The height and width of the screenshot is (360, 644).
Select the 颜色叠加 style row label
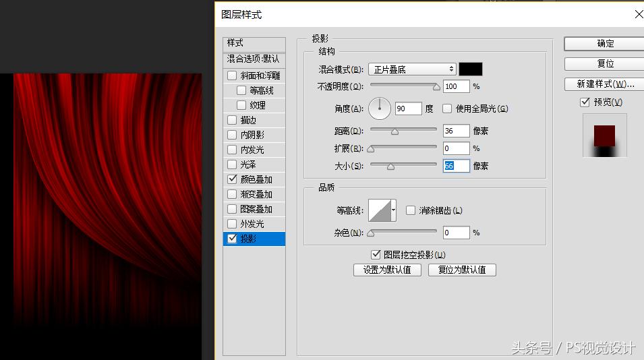point(257,179)
